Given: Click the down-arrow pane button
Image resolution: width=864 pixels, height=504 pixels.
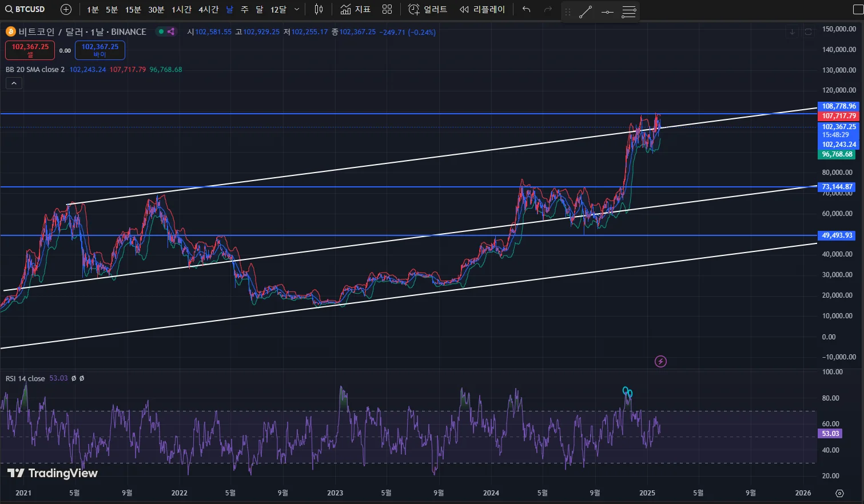Looking at the screenshot, I should point(792,32).
